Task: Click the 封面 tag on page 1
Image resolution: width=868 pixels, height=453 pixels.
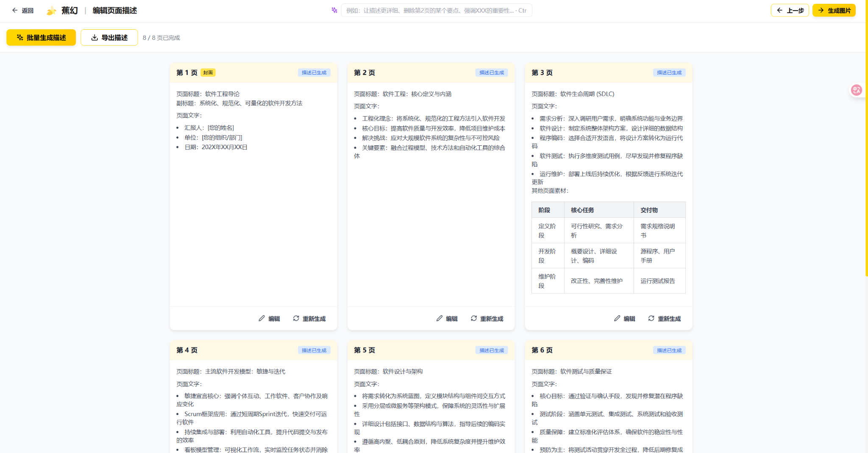Action: pyautogui.click(x=208, y=72)
